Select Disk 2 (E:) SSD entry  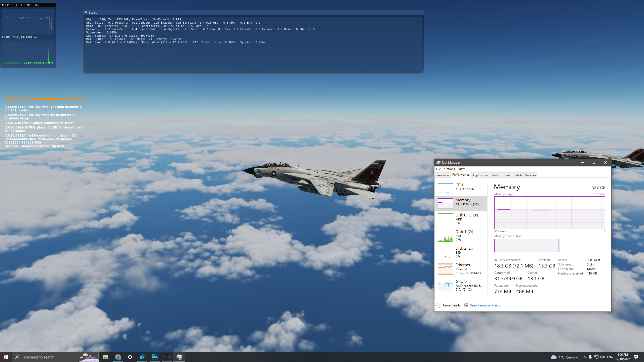tap(461, 252)
